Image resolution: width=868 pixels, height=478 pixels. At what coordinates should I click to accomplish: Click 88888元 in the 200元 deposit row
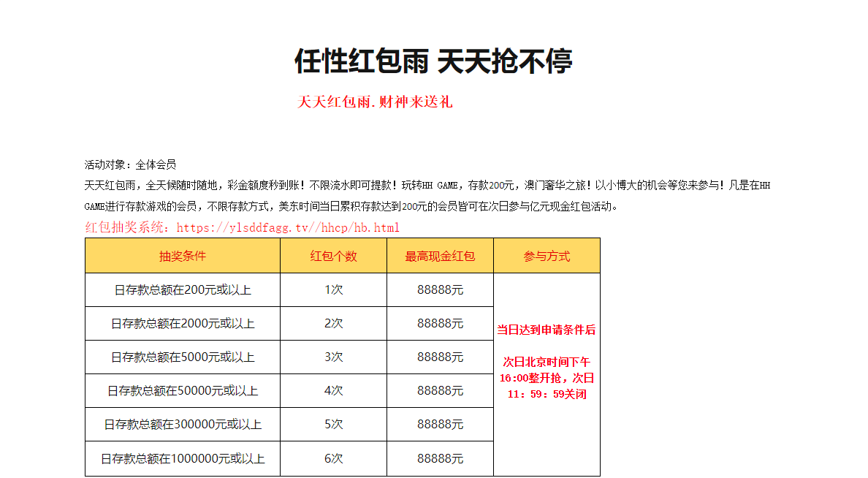point(440,290)
